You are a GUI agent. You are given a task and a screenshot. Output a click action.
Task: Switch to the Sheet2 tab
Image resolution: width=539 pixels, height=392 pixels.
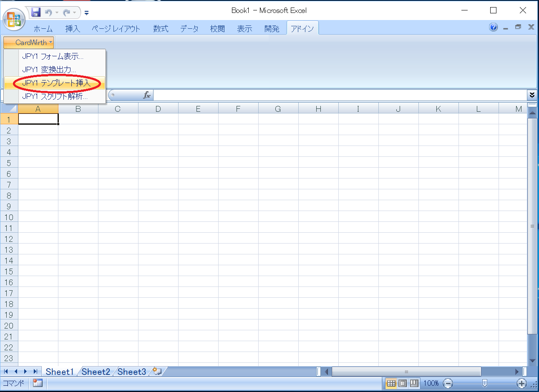(96, 372)
